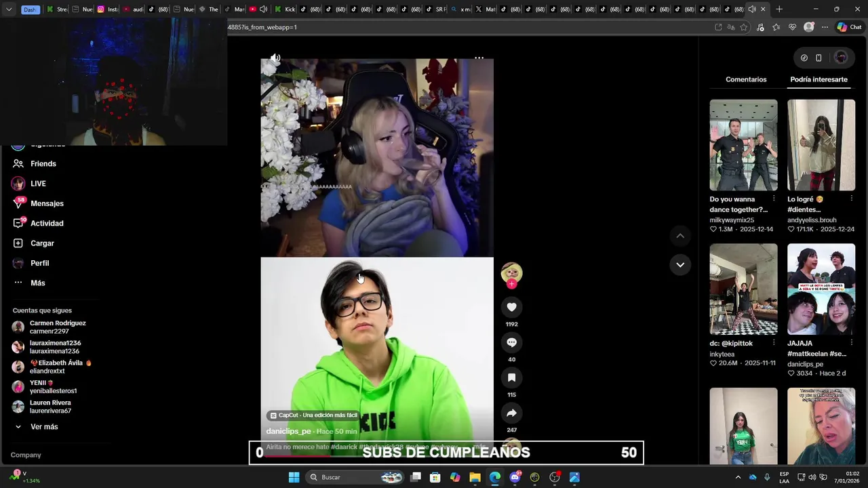868x488 pixels.
Task: Share the video with the arrow icon
Action: [511, 413]
